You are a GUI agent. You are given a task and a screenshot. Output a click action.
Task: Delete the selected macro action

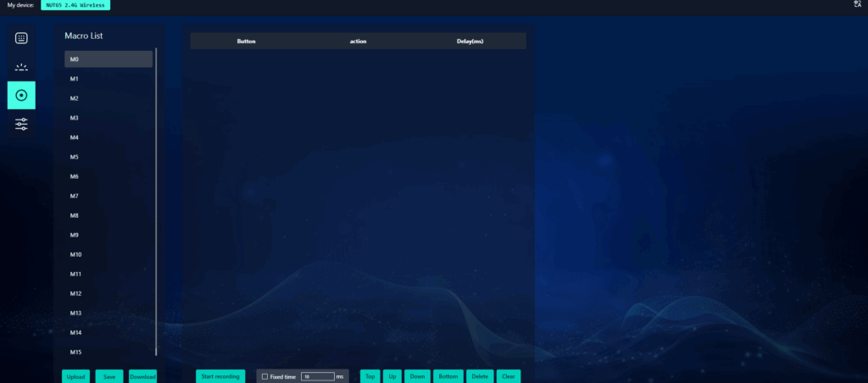(480, 376)
